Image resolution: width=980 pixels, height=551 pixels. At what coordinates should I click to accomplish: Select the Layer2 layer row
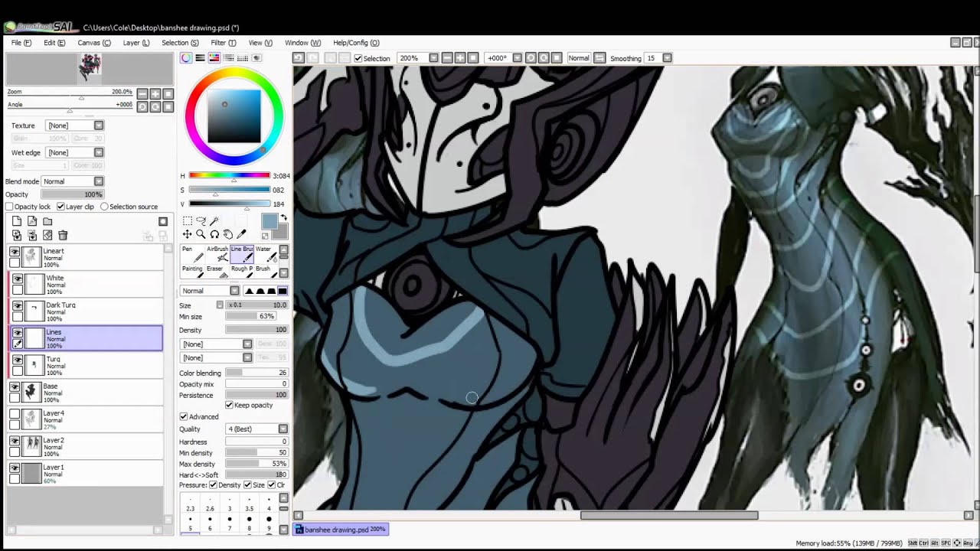86,447
